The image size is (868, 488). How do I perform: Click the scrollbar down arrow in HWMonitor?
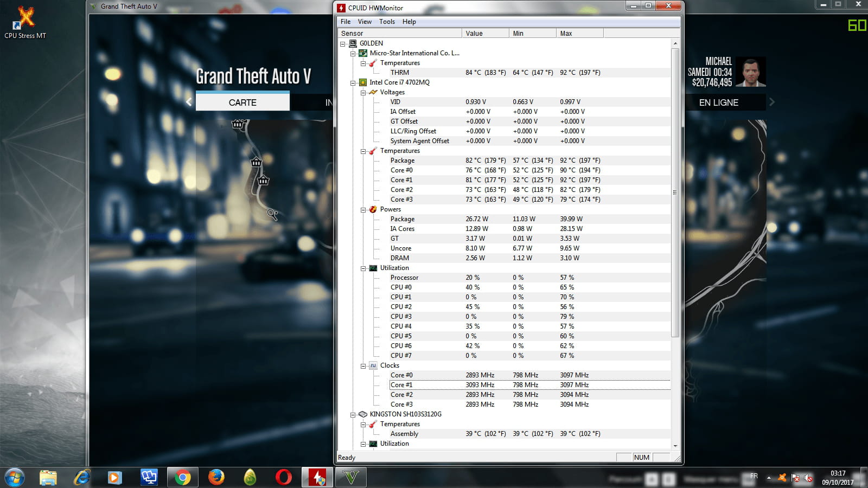pos(675,446)
